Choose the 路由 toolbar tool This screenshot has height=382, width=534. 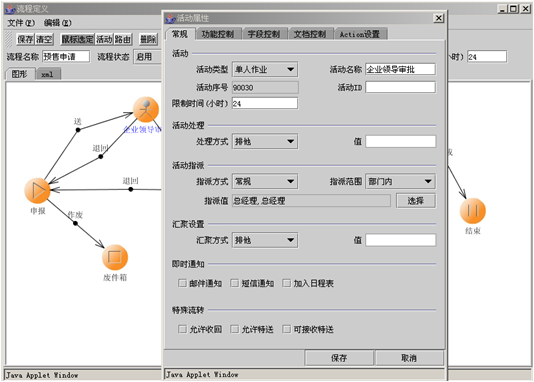(123, 39)
